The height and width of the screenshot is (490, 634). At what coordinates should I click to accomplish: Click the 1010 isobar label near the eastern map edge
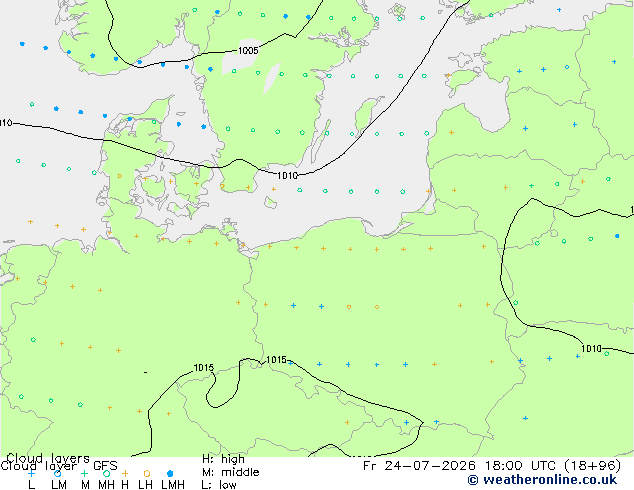click(591, 348)
